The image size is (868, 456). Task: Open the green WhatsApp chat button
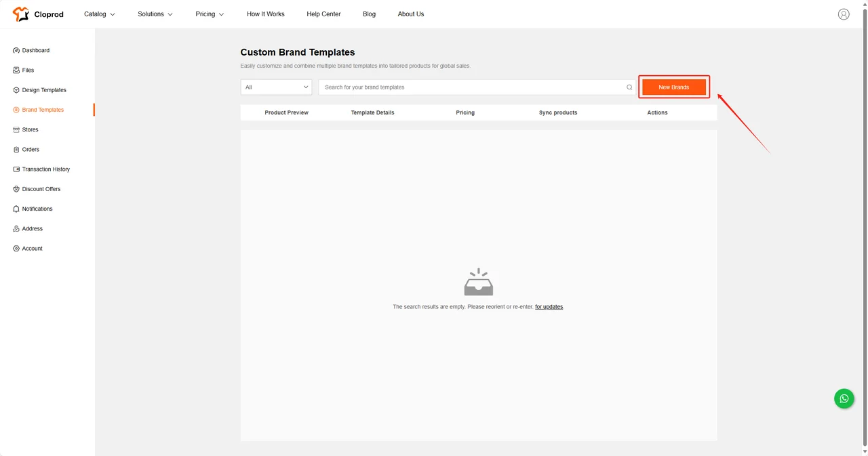(844, 398)
